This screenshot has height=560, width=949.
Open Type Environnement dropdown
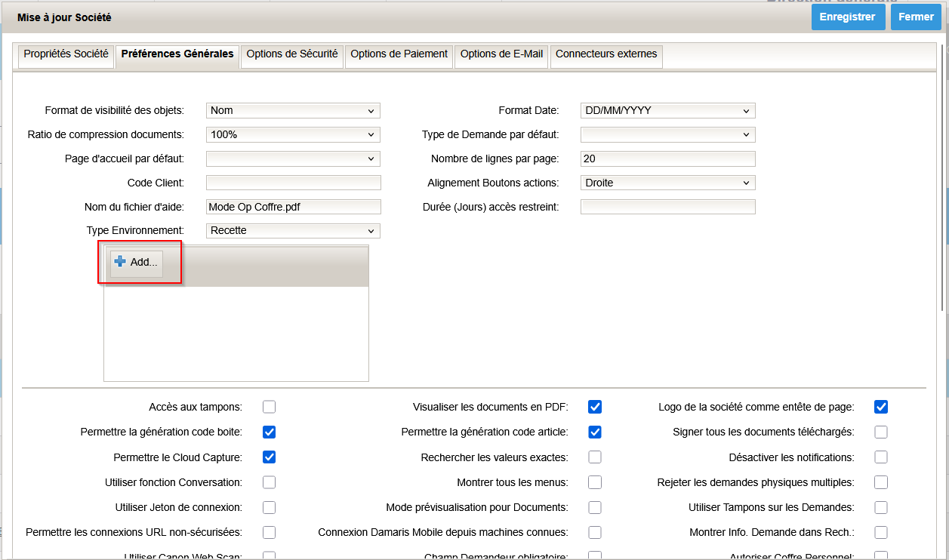pyautogui.click(x=293, y=231)
